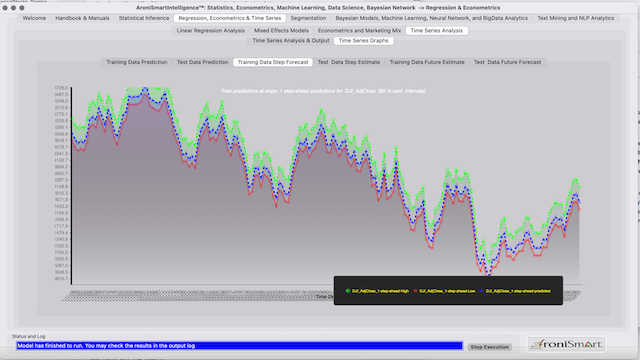View Training Data Prediction graph
The width and height of the screenshot is (640, 360).
pyautogui.click(x=137, y=62)
